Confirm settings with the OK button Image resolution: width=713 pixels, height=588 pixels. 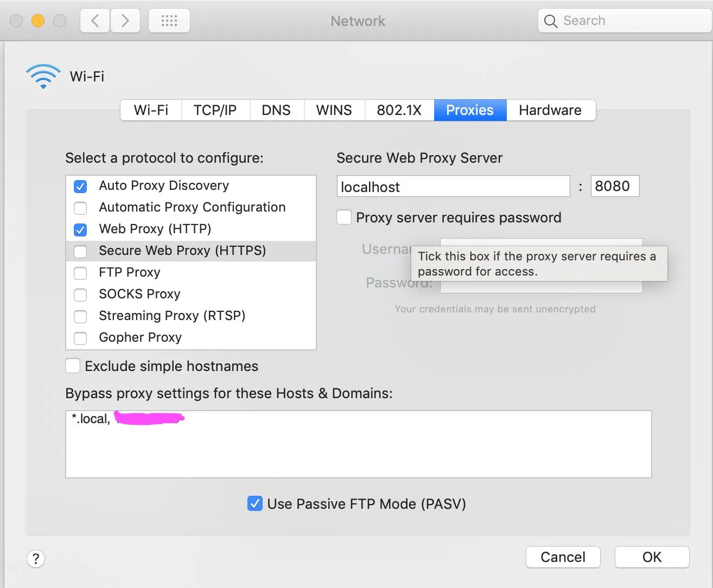[652, 557]
